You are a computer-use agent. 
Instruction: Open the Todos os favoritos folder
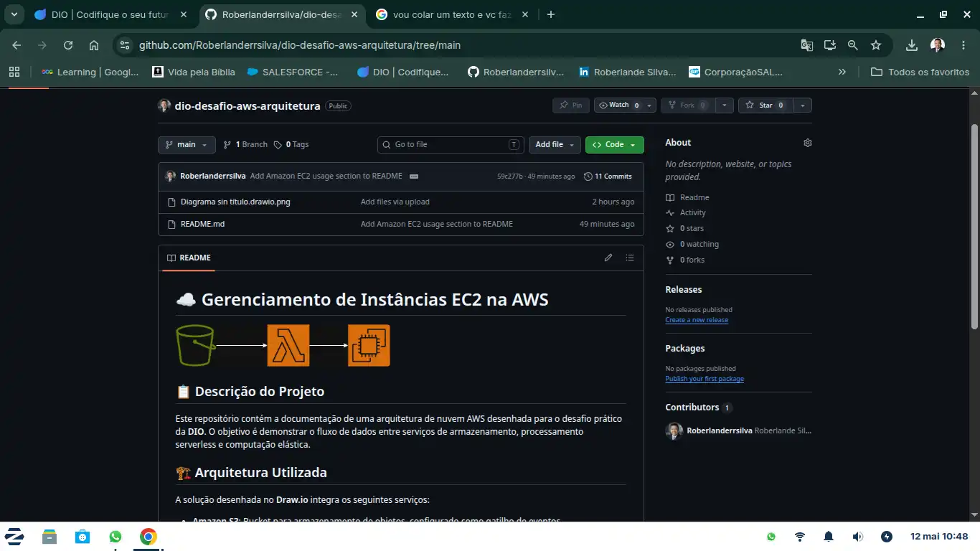(x=920, y=72)
